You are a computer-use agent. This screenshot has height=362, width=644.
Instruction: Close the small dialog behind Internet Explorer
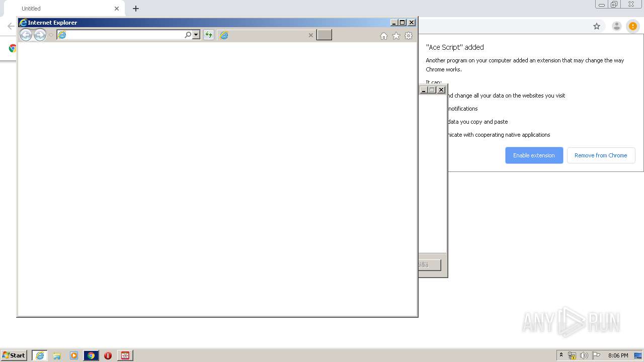[441, 90]
